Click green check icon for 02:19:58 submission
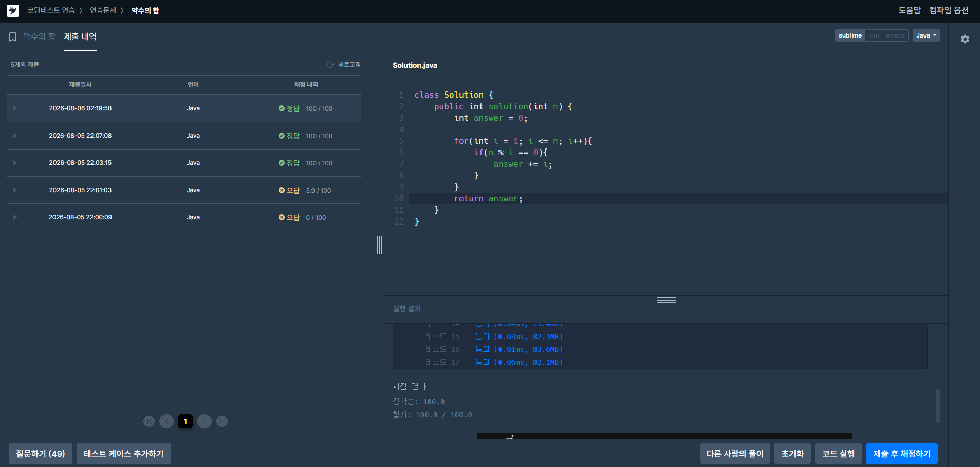This screenshot has width=980, height=467. (x=282, y=108)
